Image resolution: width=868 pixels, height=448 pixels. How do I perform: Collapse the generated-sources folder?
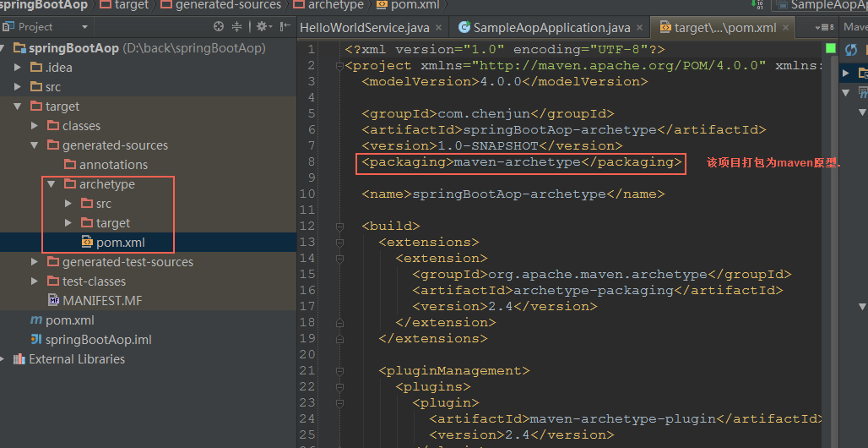pyautogui.click(x=35, y=145)
